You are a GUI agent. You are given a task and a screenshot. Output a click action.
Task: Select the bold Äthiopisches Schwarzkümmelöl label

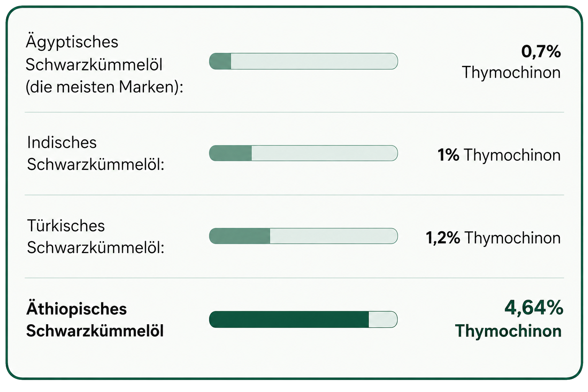pyautogui.click(x=95, y=320)
